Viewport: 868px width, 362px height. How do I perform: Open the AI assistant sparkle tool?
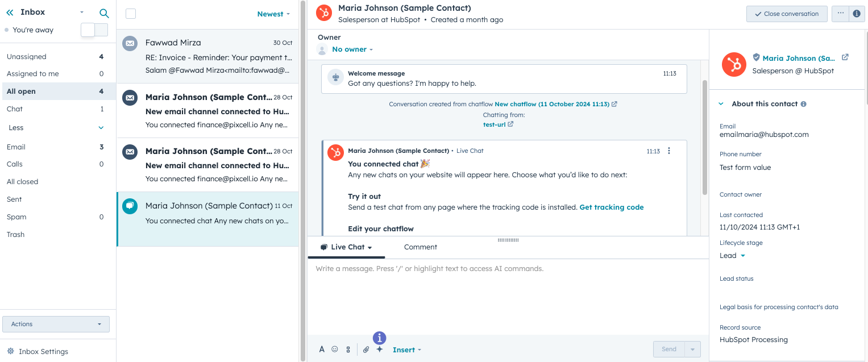pyautogui.click(x=379, y=349)
